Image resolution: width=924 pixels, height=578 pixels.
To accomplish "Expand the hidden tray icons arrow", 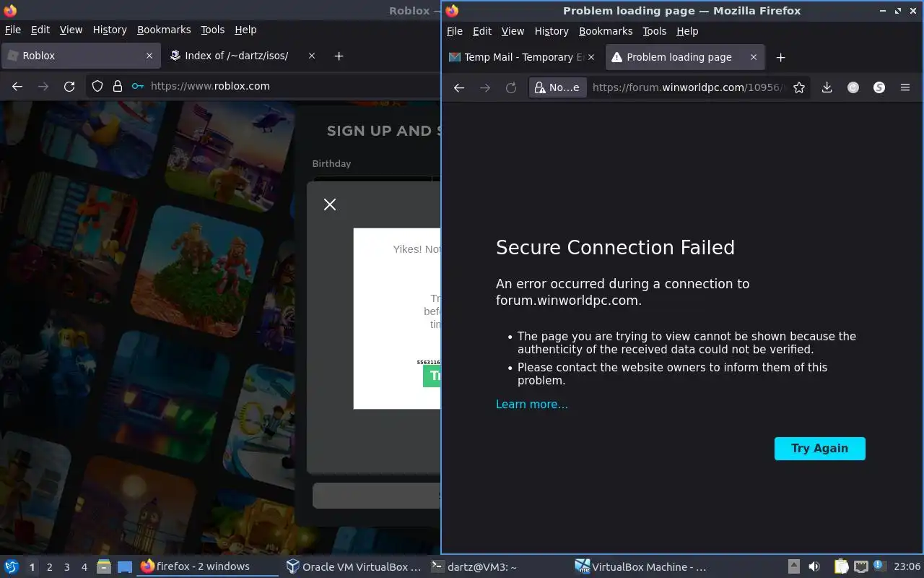I will (793, 566).
